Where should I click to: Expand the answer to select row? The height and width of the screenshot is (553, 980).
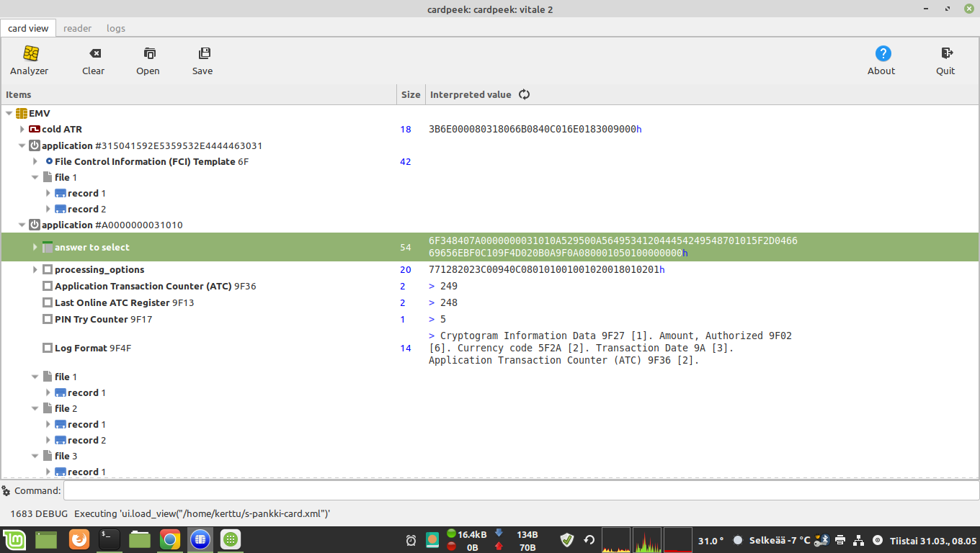click(35, 247)
